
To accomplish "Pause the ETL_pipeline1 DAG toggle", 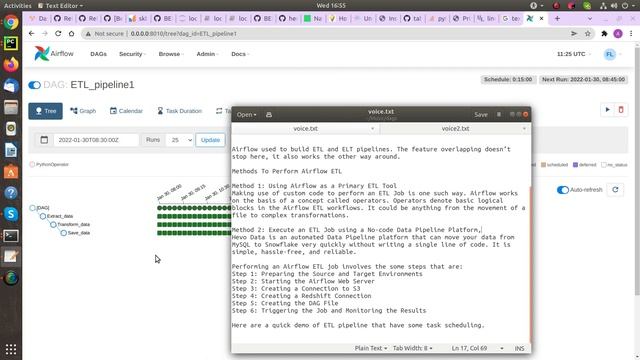I will click(34, 85).
